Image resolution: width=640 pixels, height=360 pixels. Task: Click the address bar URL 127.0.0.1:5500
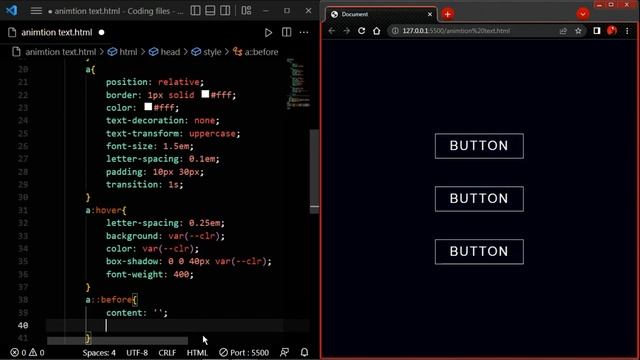coord(456,31)
